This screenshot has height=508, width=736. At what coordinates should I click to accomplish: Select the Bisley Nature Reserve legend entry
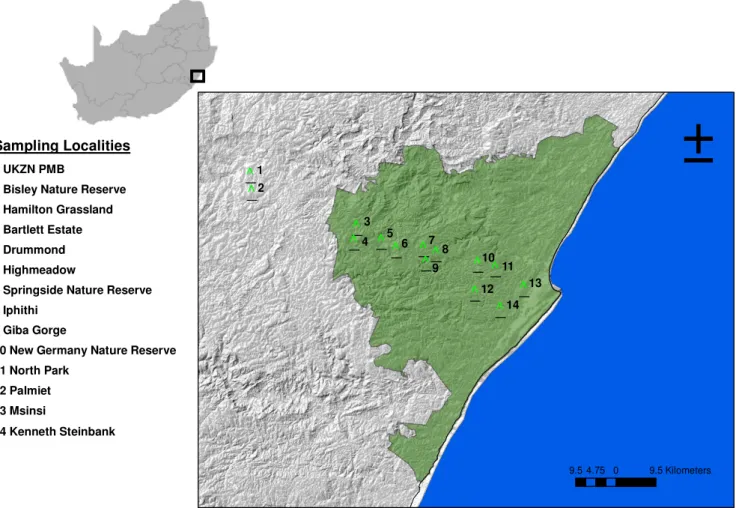pyautogui.click(x=65, y=189)
